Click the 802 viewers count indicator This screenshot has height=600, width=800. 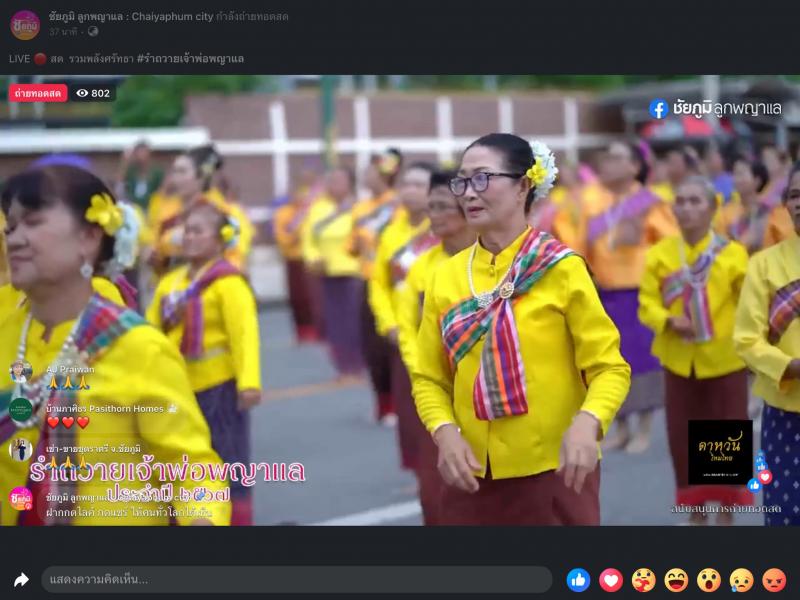pyautogui.click(x=93, y=93)
